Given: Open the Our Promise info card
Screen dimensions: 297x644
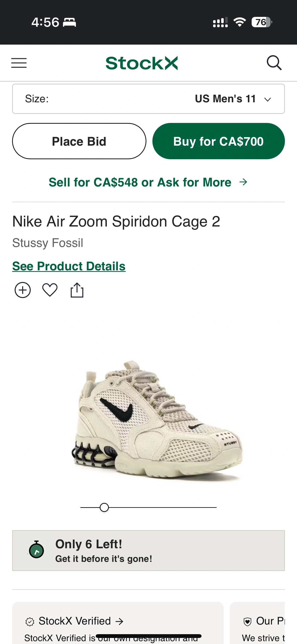Looking at the screenshot, I should pos(257,623).
